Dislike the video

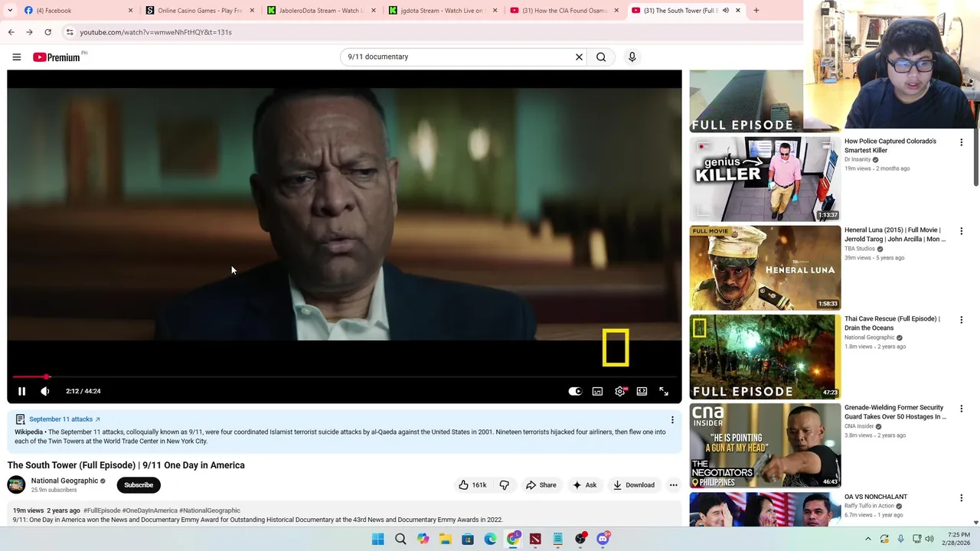pos(505,485)
